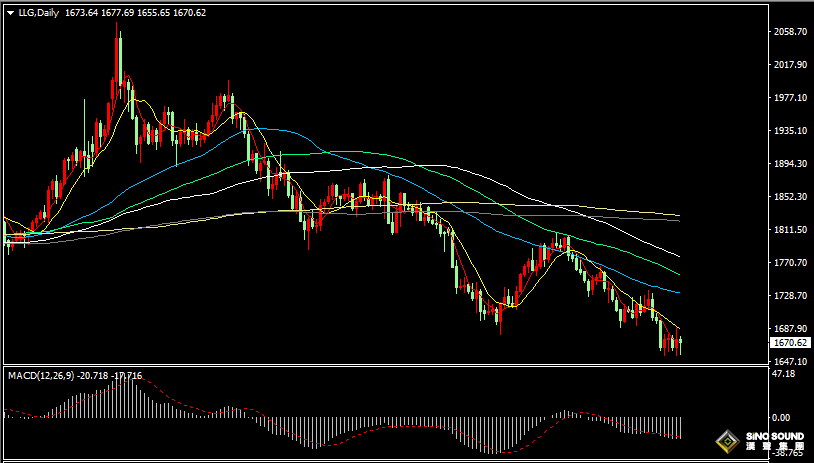Select the current price label 1670.62
Image resolution: width=814 pixels, height=463 pixels.
[790, 343]
